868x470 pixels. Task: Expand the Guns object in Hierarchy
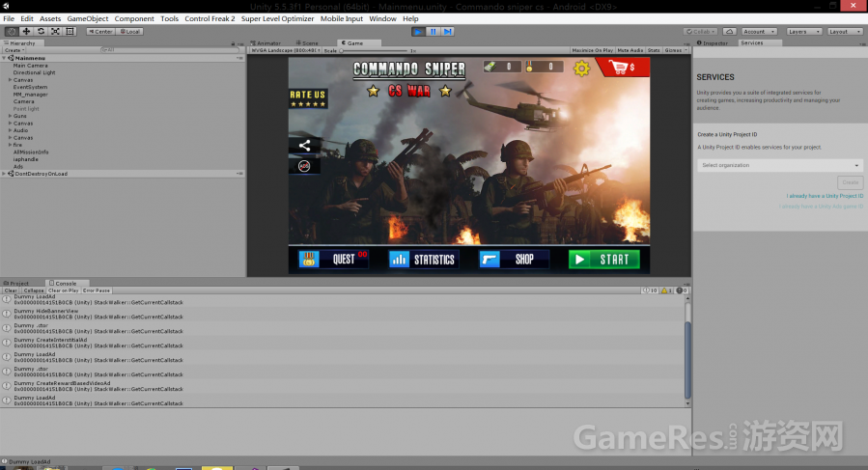tap(10, 116)
